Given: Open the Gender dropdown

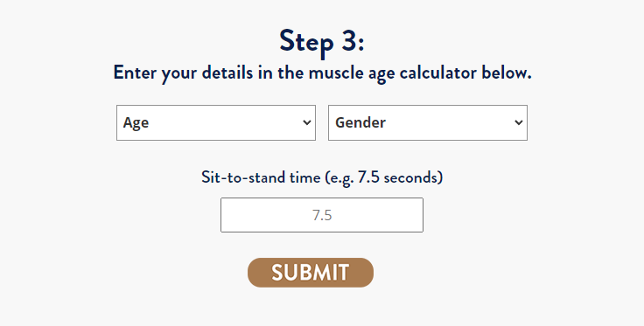Looking at the screenshot, I should click(x=428, y=122).
